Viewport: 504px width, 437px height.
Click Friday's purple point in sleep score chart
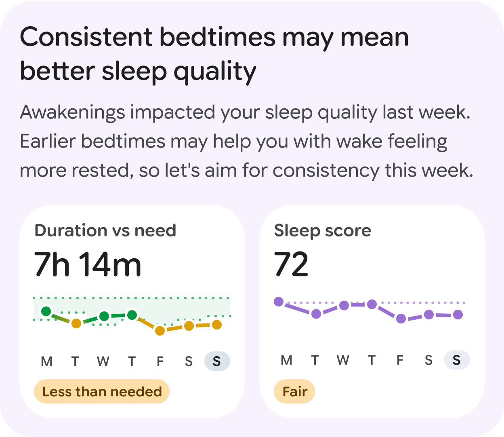(x=401, y=319)
